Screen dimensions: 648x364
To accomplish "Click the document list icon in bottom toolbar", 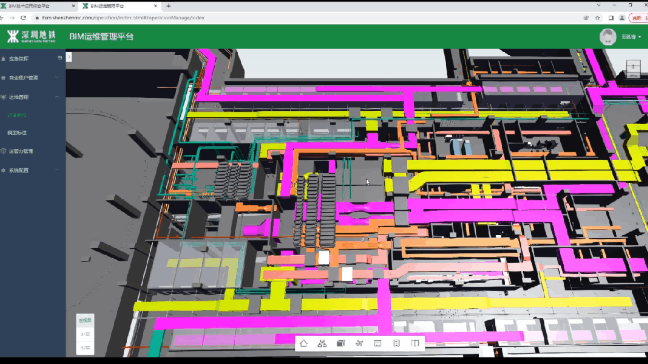I will pos(396,343).
